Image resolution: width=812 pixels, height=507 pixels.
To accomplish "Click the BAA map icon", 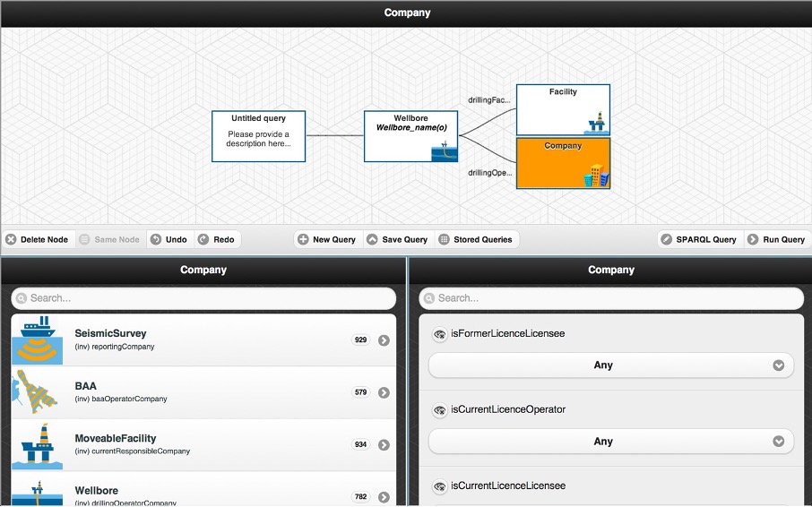I will tap(38, 392).
